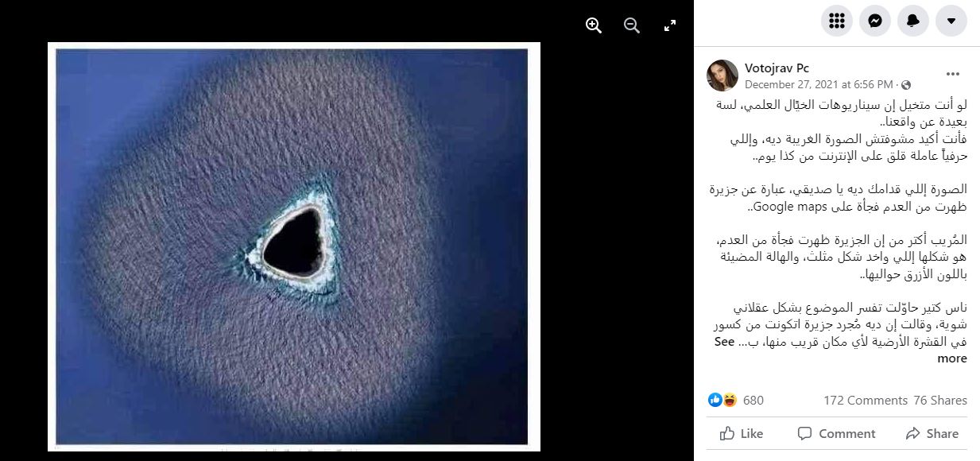
Task: Open the December 27, 2021 timestamp
Action: click(819, 84)
